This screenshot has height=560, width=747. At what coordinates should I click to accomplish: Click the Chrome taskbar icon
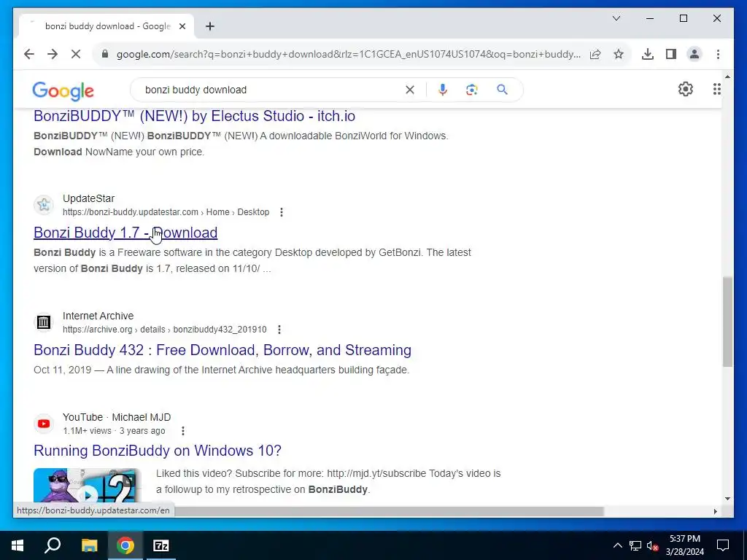(x=125, y=545)
